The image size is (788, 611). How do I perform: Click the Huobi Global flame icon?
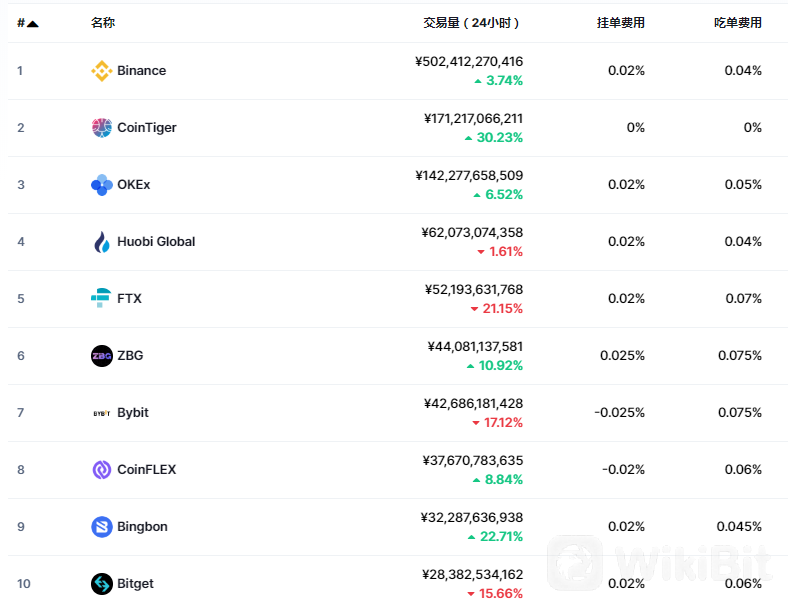tap(101, 242)
